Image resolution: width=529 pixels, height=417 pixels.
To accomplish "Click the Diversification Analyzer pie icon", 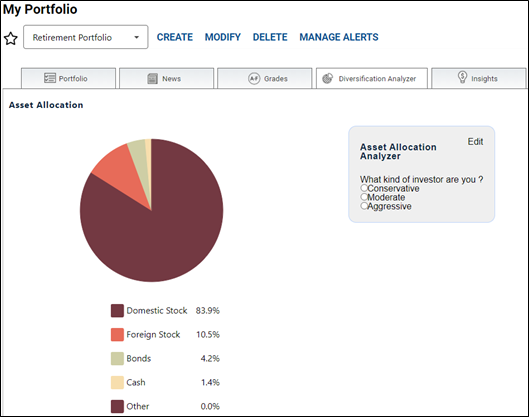I will coord(327,78).
